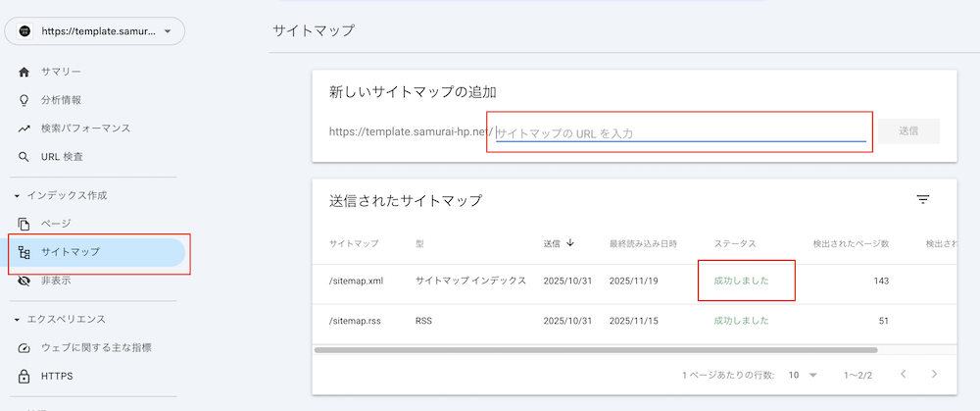Viewport: 980px width, 411px height.
Task: Click the 1〜2/2 pagination range text
Action: pos(857,376)
